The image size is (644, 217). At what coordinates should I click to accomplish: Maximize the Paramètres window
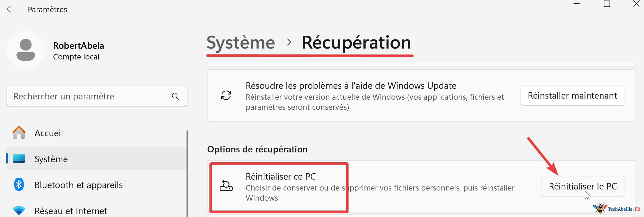coord(607,4)
